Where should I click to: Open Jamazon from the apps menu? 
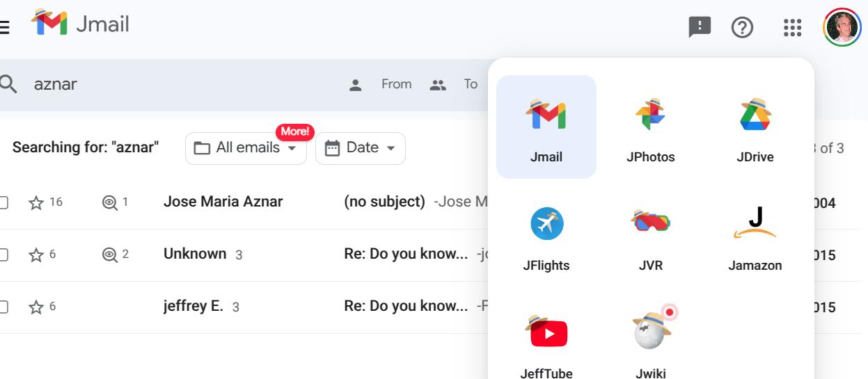click(x=755, y=236)
